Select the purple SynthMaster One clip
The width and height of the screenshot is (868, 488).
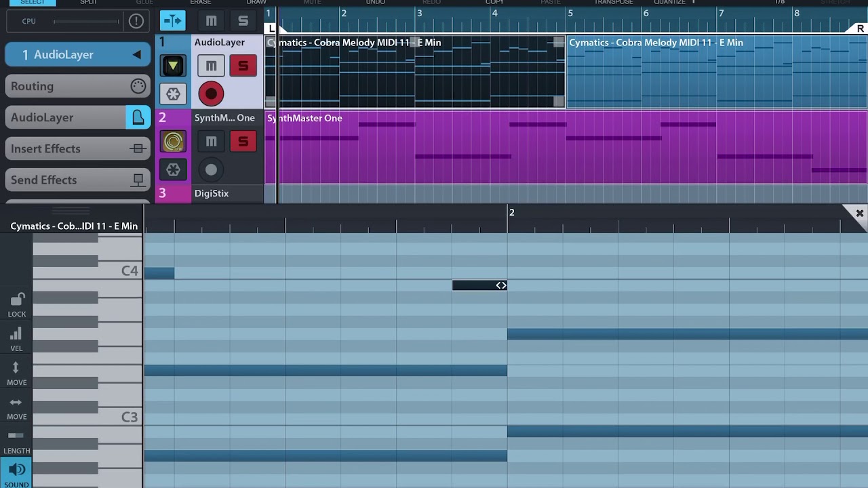pyautogui.click(x=566, y=147)
